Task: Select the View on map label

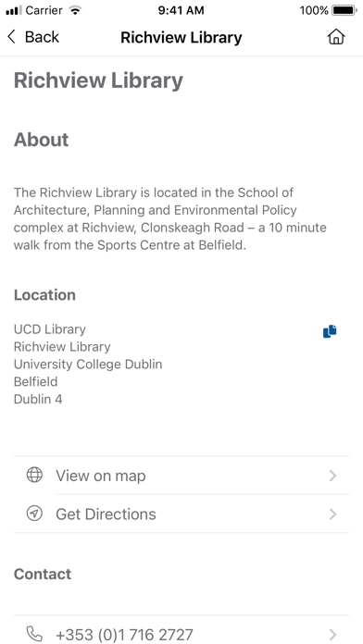Action: tap(101, 476)
